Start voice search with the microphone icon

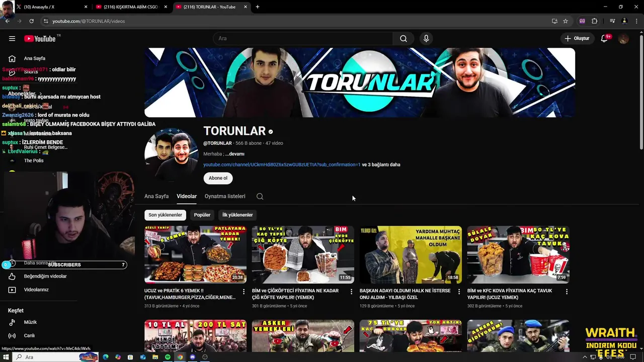pos(426,39)
